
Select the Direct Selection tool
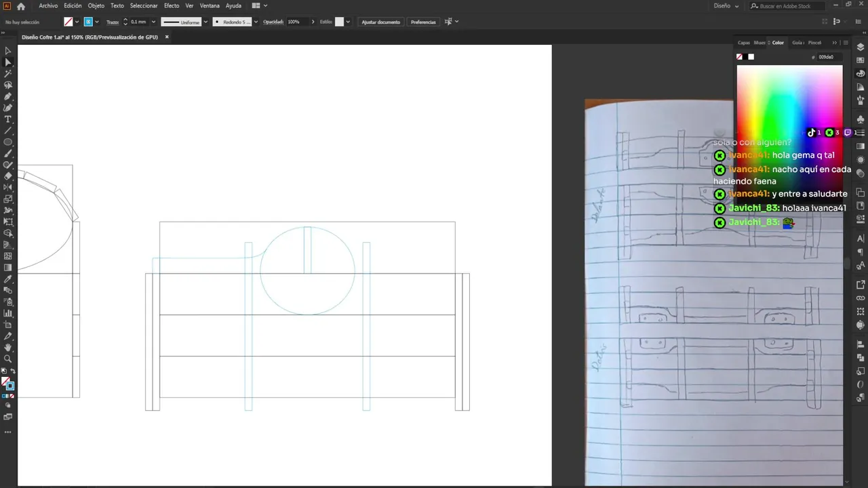coord(8,62)
